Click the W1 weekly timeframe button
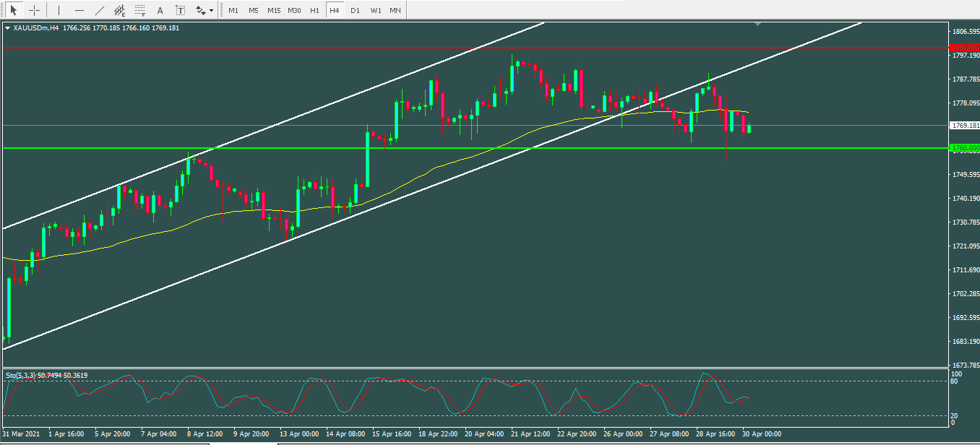 (x=375, y=11)
